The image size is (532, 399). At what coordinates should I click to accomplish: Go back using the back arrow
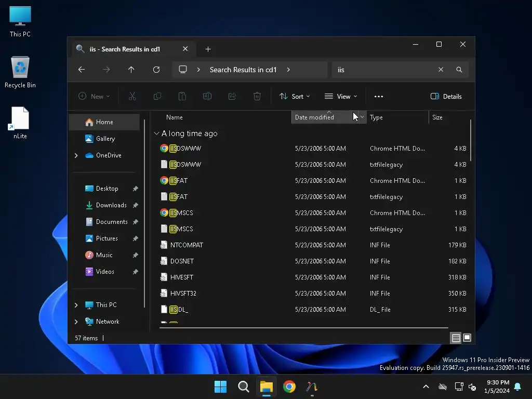(82, 70)
